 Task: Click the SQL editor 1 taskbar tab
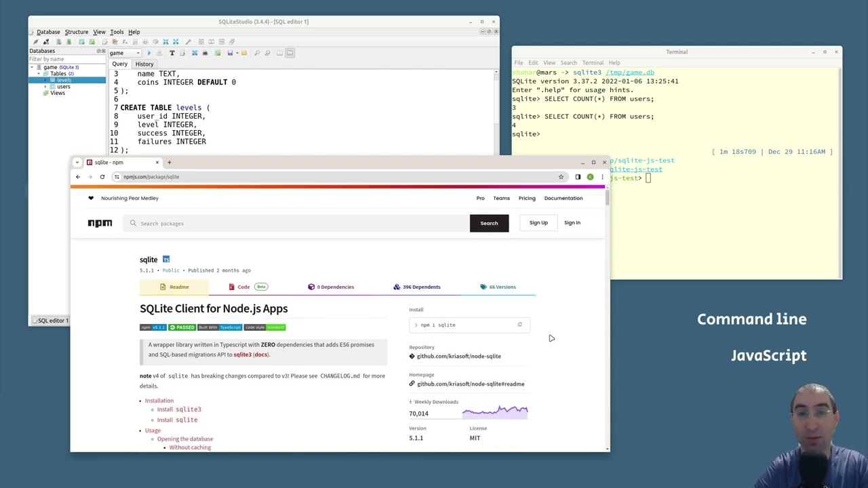50,321
